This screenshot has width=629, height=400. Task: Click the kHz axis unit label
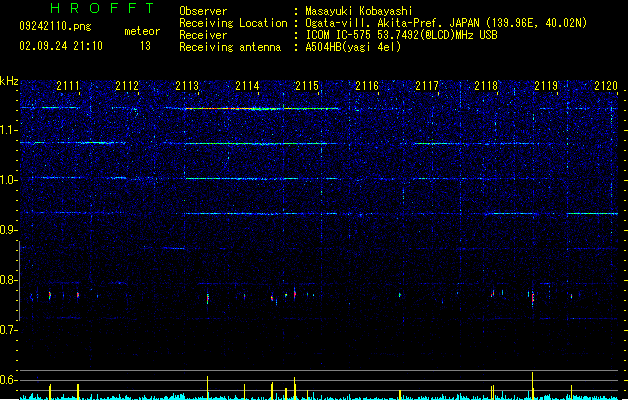point(9,81)
